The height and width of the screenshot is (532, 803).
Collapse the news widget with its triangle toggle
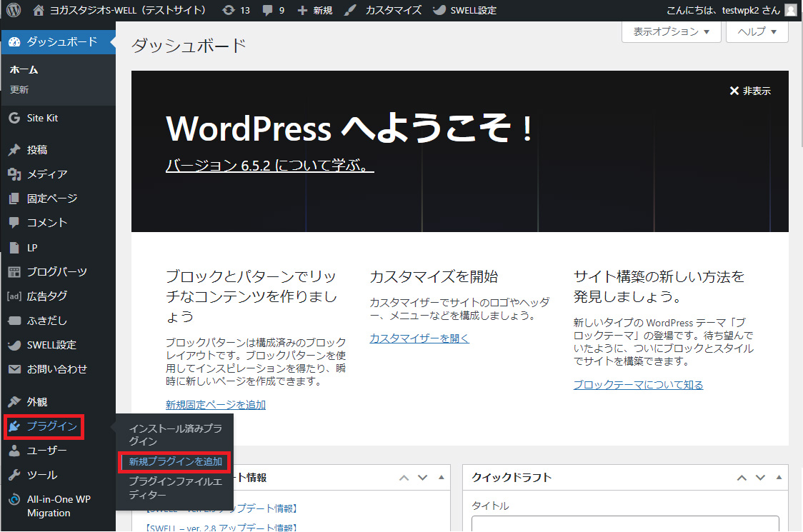point(442,477)
